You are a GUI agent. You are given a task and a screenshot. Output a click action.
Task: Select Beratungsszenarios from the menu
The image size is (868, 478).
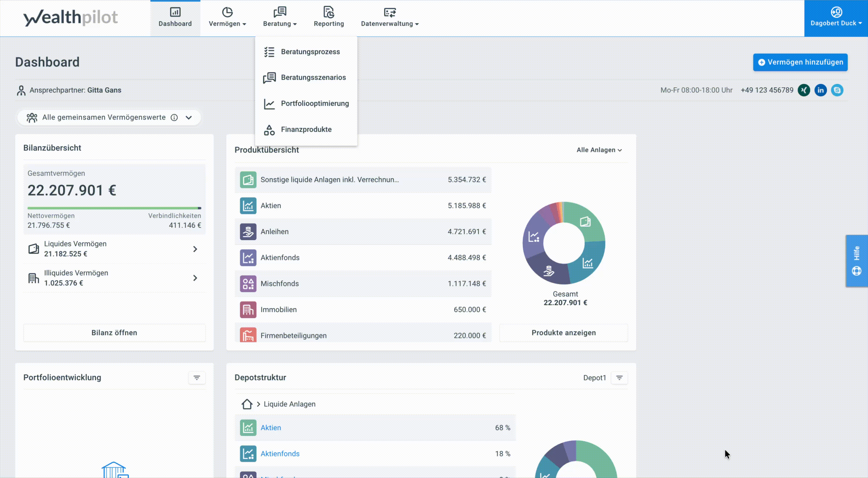[306, 77]
